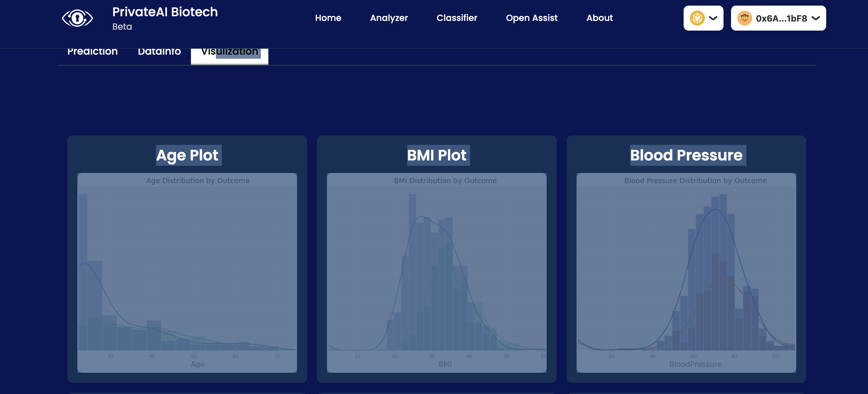Visit the About page
This screenshot has height=394, width=868.
[x=599, y=18]
